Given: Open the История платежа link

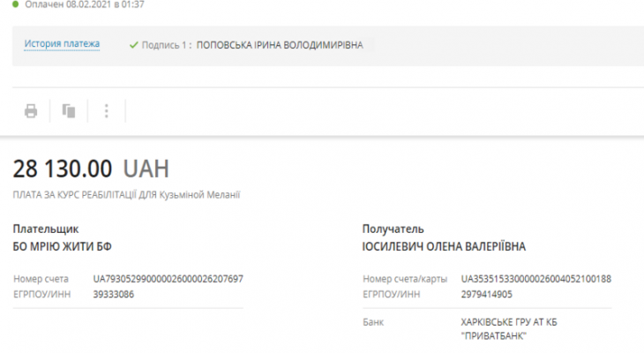Looking at the screenshot, I should pyautogui.click(x=62, y=43).
